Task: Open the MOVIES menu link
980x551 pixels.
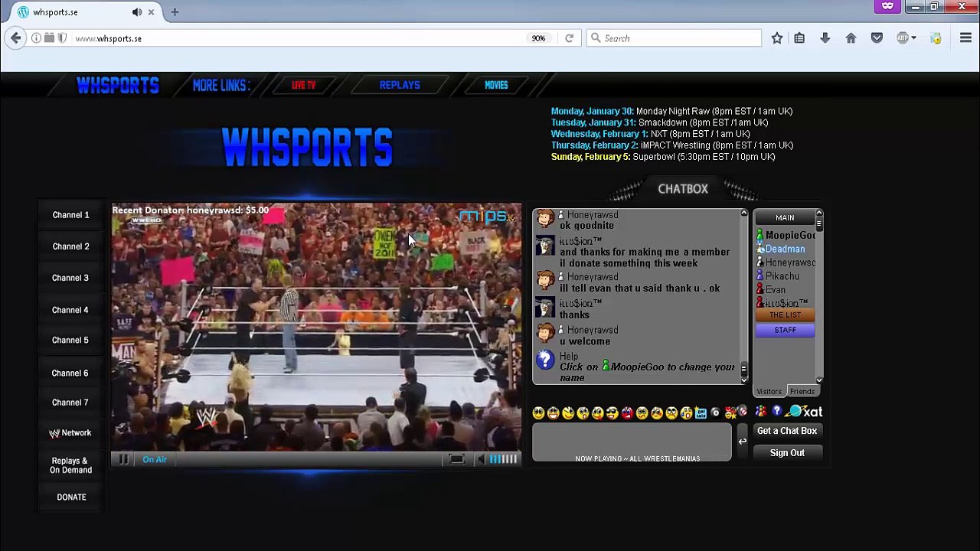Action: 496,85
